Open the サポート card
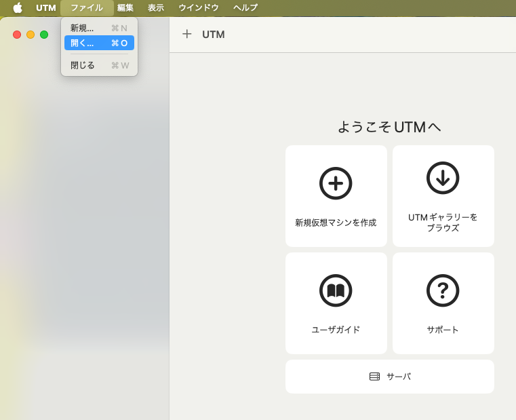The width and height of the screenshot is (516, 420). tap(443, 303)
